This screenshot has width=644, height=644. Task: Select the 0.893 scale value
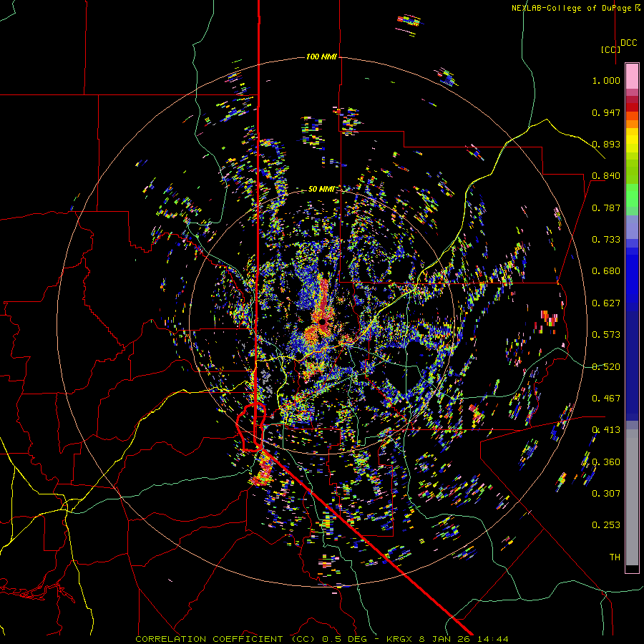pos(606,144)
